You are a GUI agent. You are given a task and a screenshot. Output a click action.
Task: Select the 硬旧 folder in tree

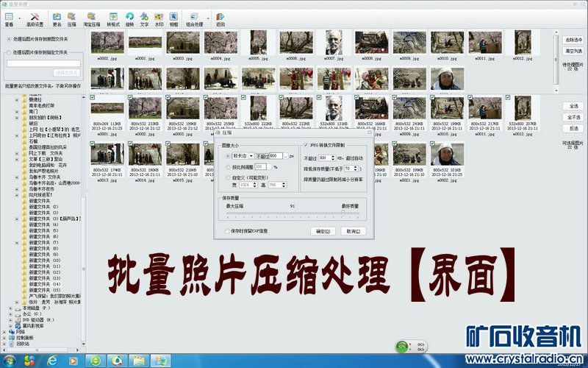(33, 124)
